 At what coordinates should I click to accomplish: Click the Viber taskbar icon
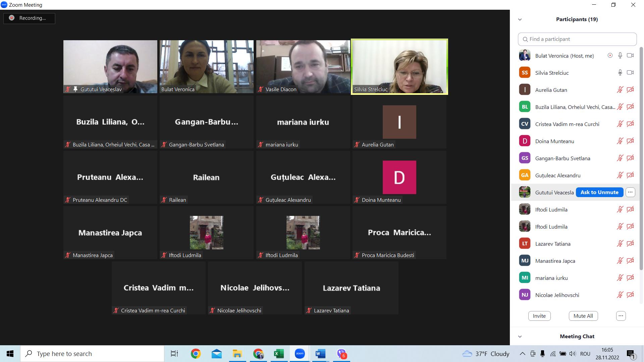point(341,354)
